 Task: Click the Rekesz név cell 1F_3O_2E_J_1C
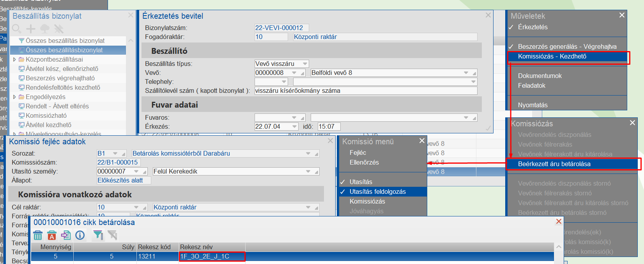point(212,256)
